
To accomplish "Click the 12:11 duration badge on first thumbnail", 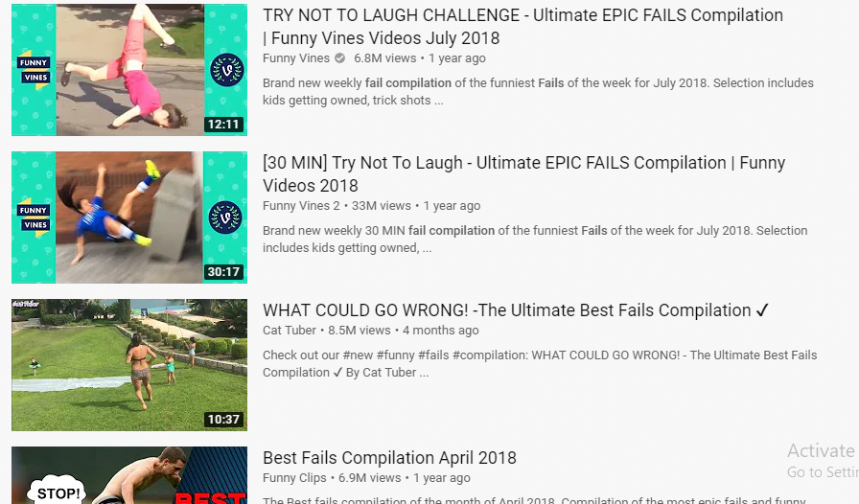I will 223,125.
